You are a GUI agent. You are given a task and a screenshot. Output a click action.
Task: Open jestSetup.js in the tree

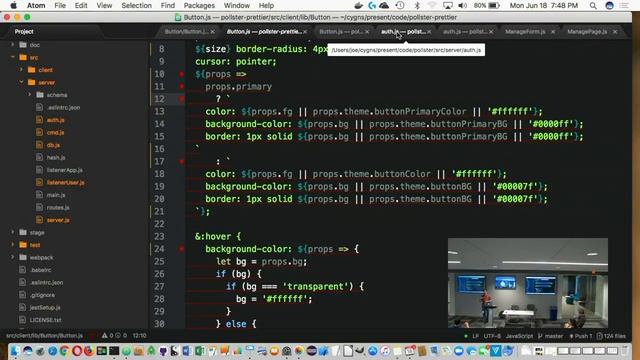tap(45, 307)
